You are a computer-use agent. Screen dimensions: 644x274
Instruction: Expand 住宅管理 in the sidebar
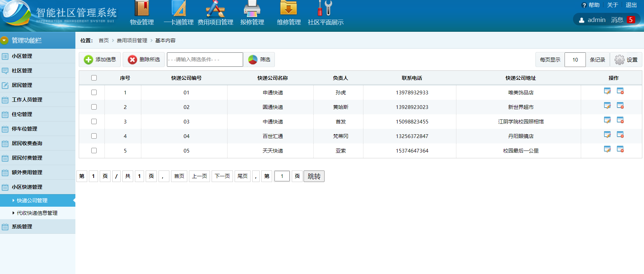[38, 114]
